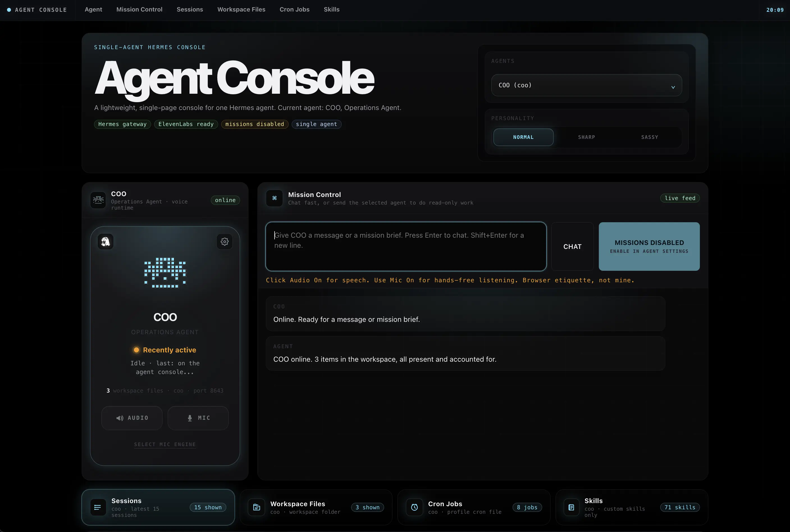The width and height of the screenshot is (790, 532).
Task: Click the Recently active status text
Action: 169,350
